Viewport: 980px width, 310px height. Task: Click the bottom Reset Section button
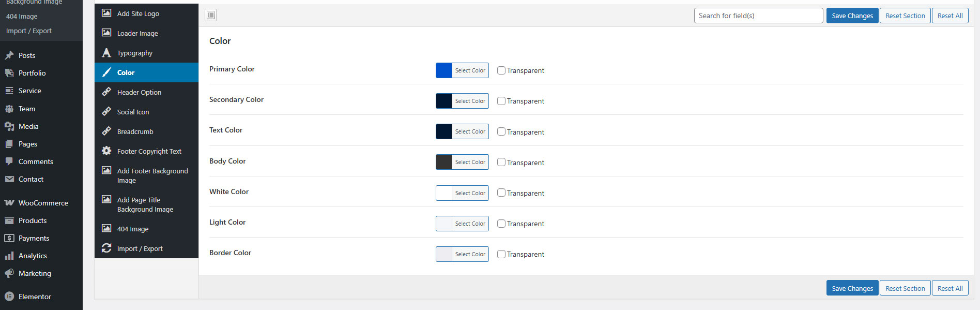click(x=905, y=288)
